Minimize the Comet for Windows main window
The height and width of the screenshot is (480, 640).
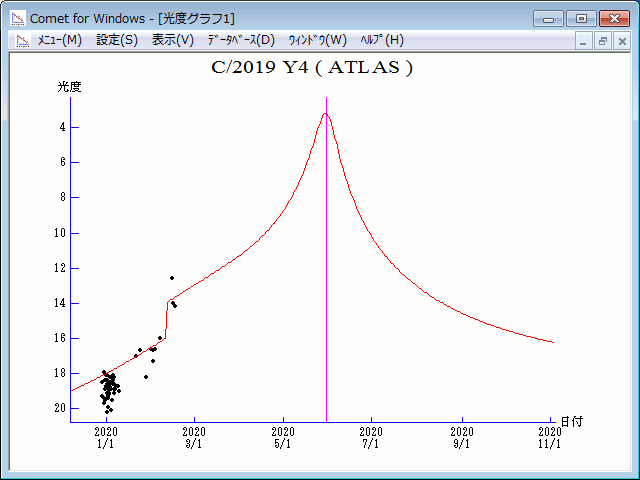pos(548,19)
